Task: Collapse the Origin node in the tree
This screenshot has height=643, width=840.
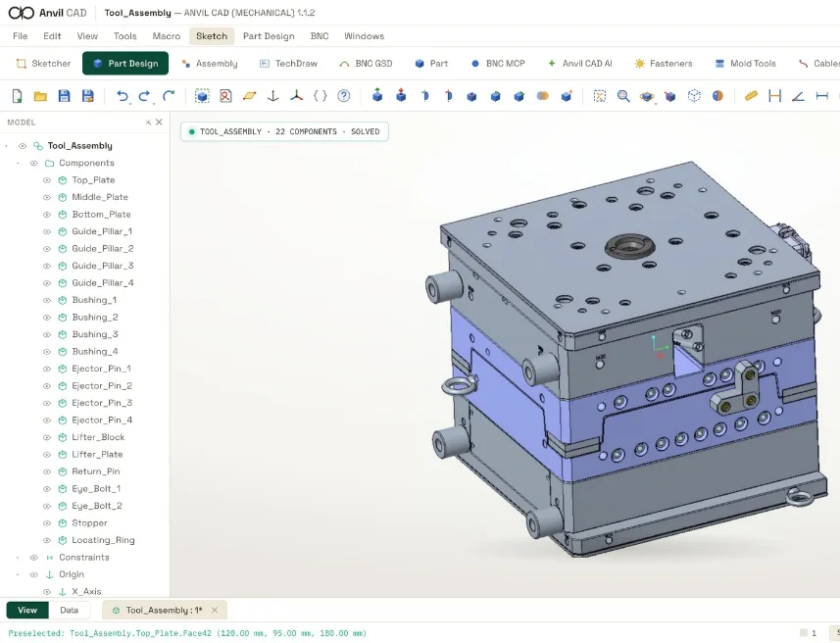Action: (18, 574)
